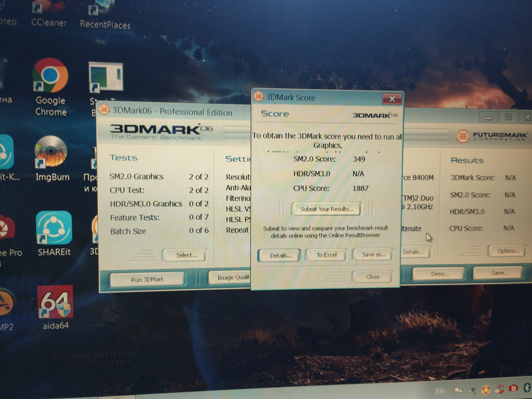Click the Demo button
The height and width of the screenshot is (399, 532).
[x=439, y=274]
